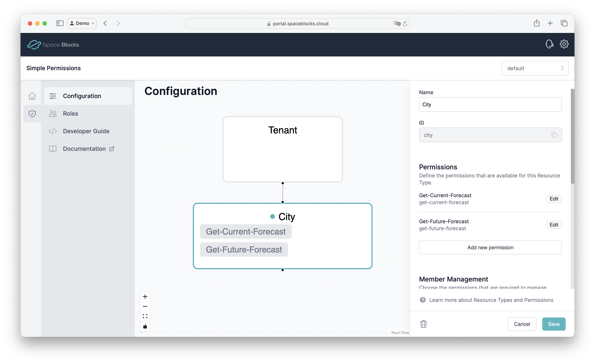595x364 pixels.
Task: Zoom out on the flow canvas
Action: pos(145,306)
